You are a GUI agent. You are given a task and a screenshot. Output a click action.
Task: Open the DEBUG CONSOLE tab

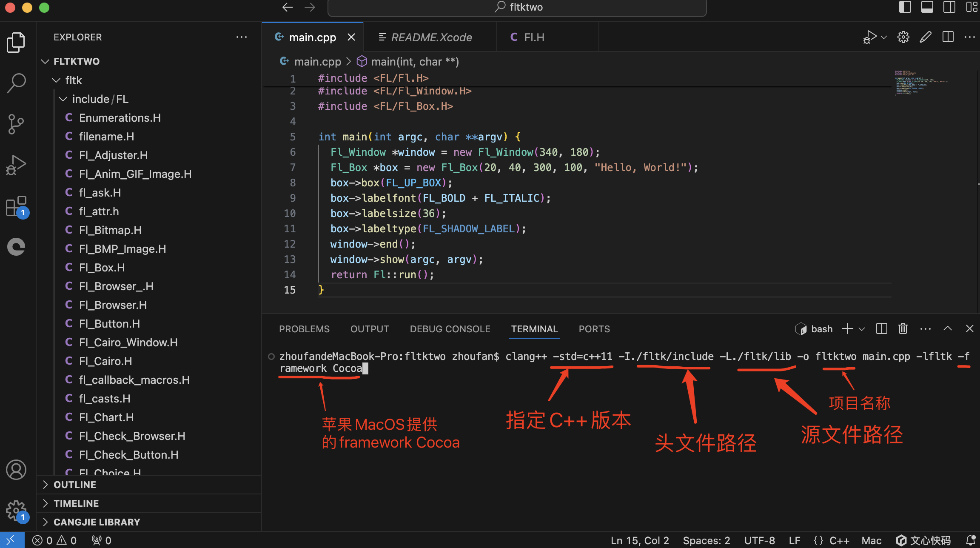(x=450, y=329)
